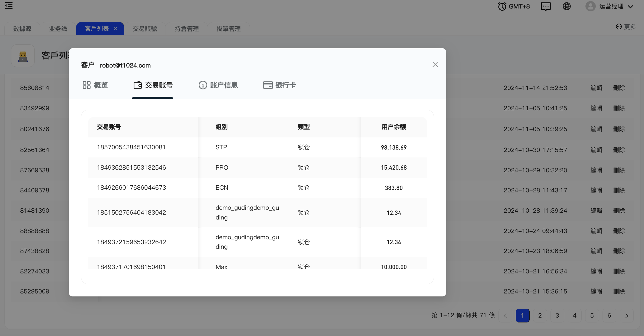This screenshot has width=644, height=336.
Task: Click the 用户余额 column header
Action: pyautogui.click(x=394, y=127)
